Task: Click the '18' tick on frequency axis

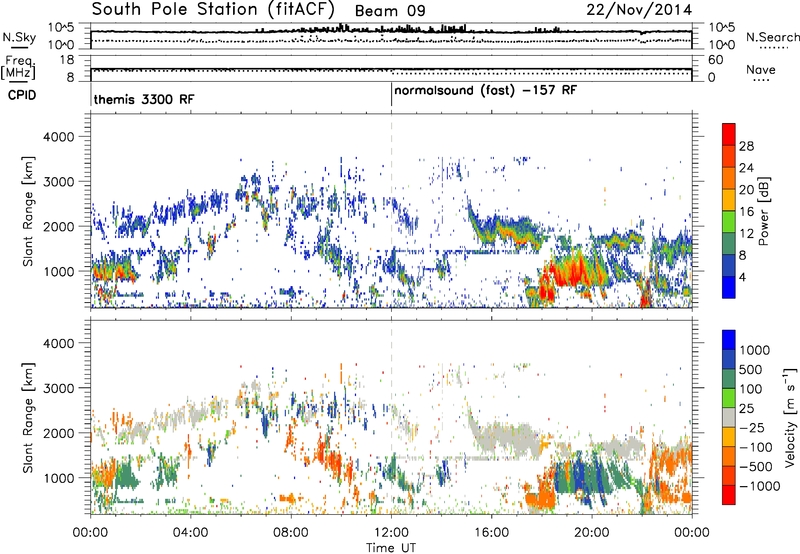Action: [67, 60]
